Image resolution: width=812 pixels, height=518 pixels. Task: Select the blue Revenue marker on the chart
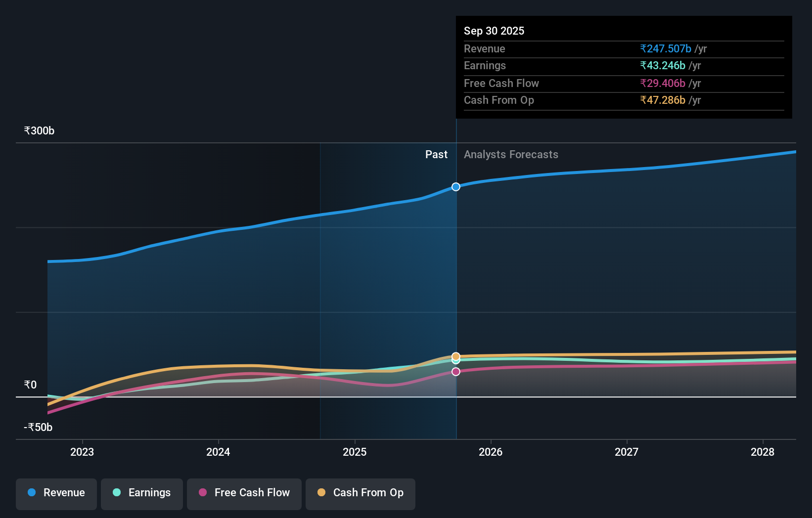(x=455, y=187)
